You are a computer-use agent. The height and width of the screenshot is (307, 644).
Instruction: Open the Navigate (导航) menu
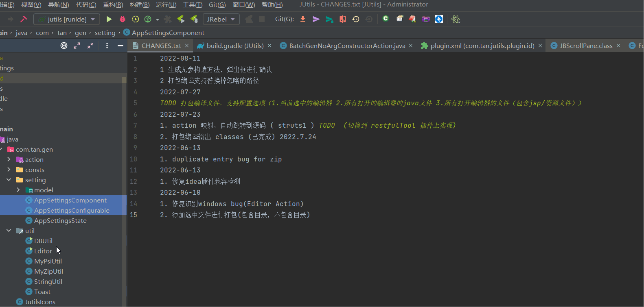59,4
